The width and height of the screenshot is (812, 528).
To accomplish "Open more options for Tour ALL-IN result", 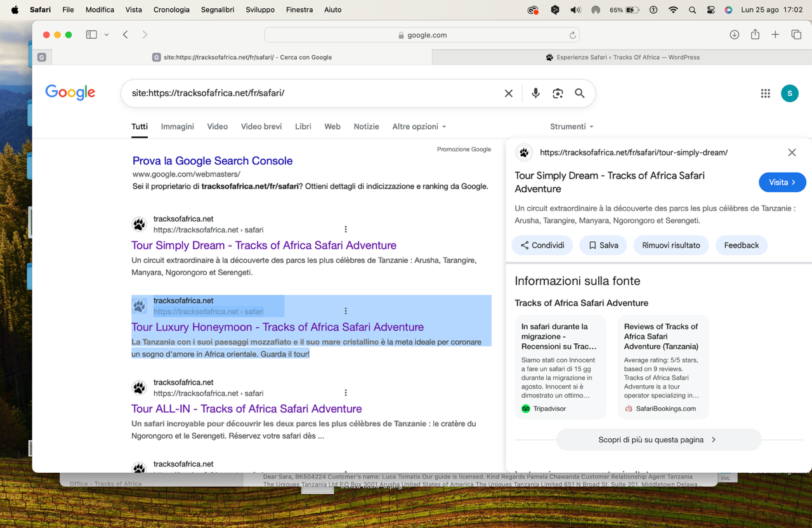I will pos(346,393).
